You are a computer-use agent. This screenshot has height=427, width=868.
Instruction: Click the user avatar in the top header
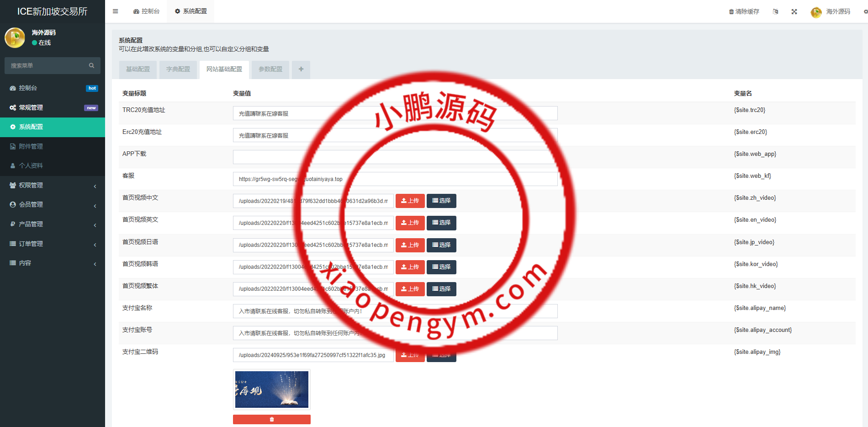[816, 12]
